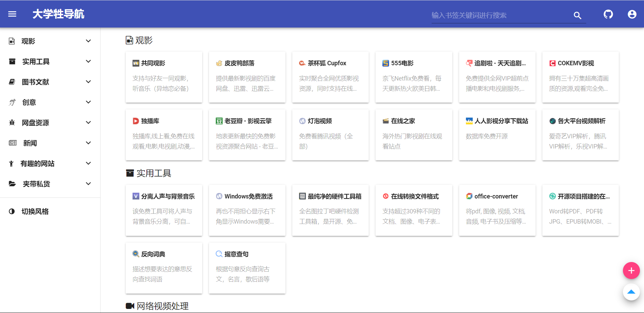The height and width of the screenshot is (313, 644).
Task: Click the 大学牲导航 site title
Action: 58,14
